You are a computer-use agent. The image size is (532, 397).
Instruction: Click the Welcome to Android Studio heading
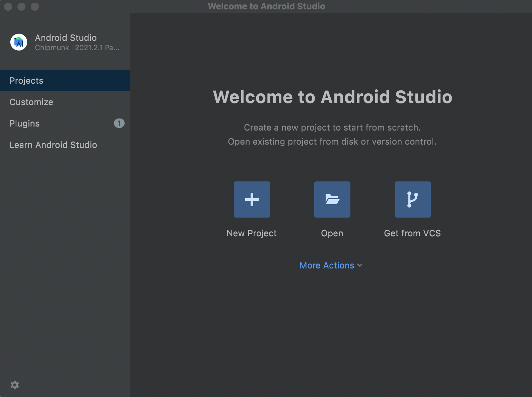pos(333,97)
